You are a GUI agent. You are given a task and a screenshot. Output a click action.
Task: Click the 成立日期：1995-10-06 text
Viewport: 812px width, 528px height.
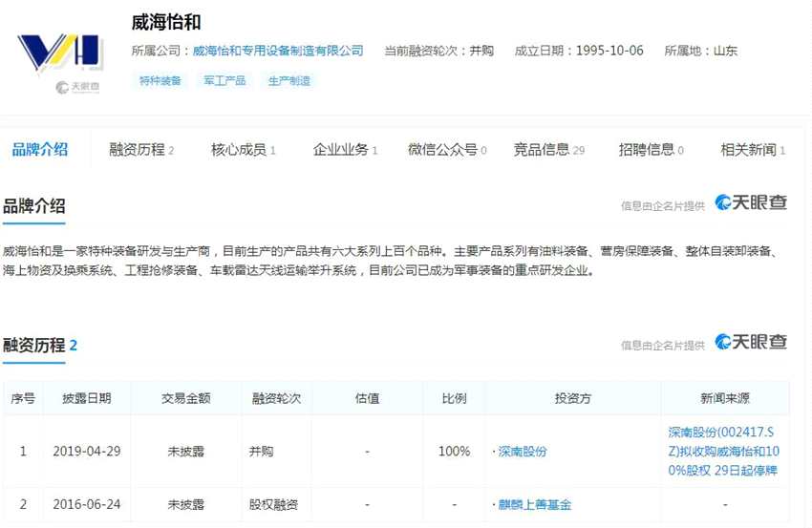pyautogui.click(x=579, y=51)
